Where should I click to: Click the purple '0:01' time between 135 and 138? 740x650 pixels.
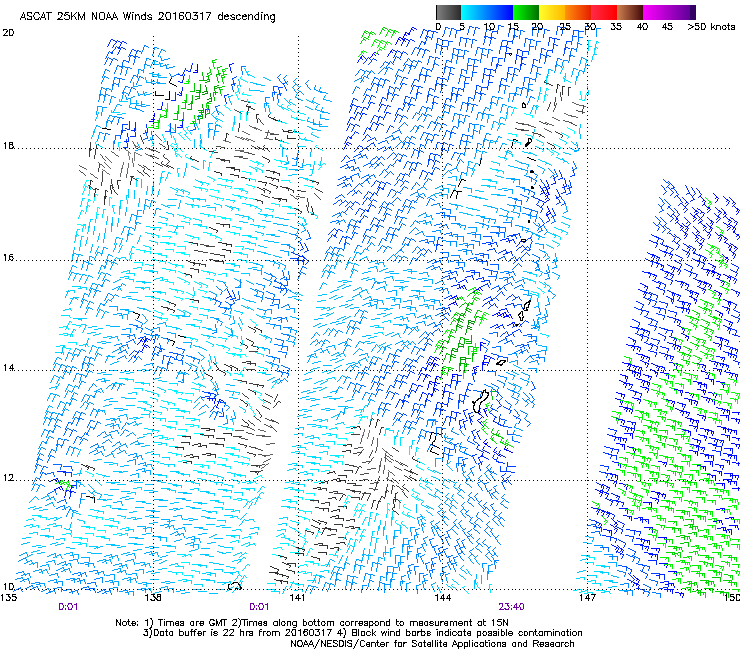[x=68, y=607]
